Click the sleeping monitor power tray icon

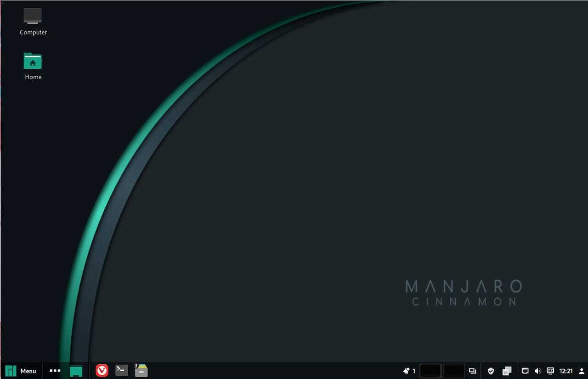pos(550,371)
